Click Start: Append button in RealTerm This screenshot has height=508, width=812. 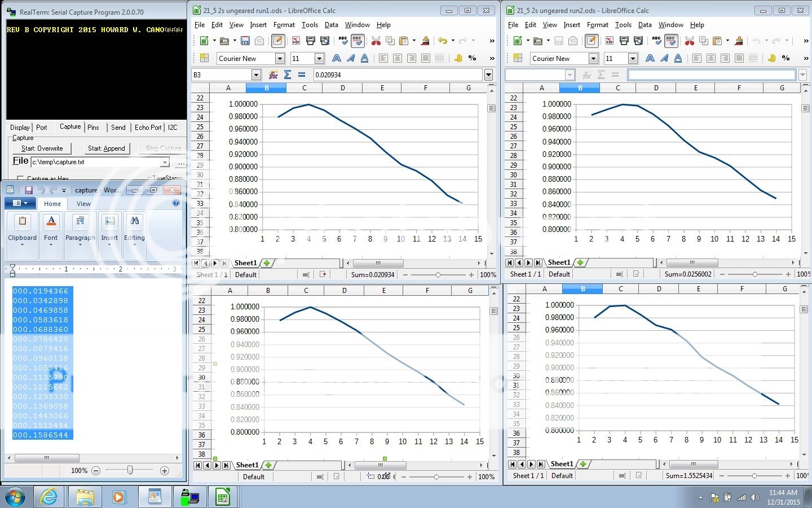tap(106, 148)
